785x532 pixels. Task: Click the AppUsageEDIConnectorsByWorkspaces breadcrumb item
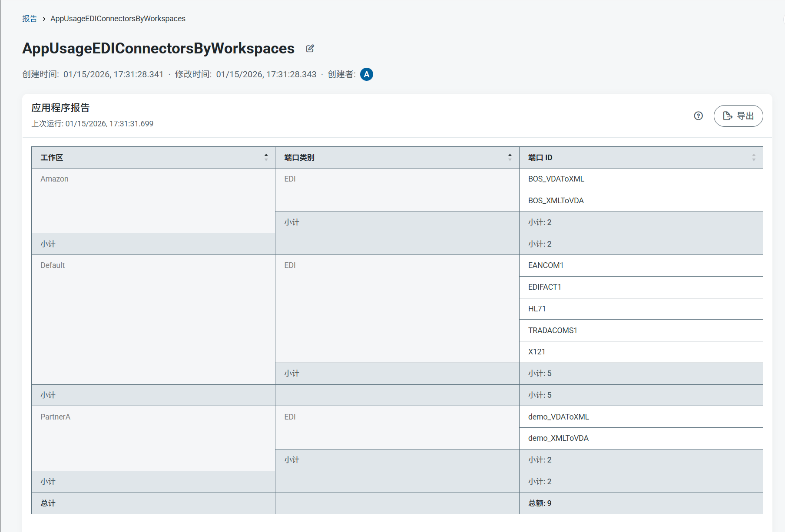118,19
